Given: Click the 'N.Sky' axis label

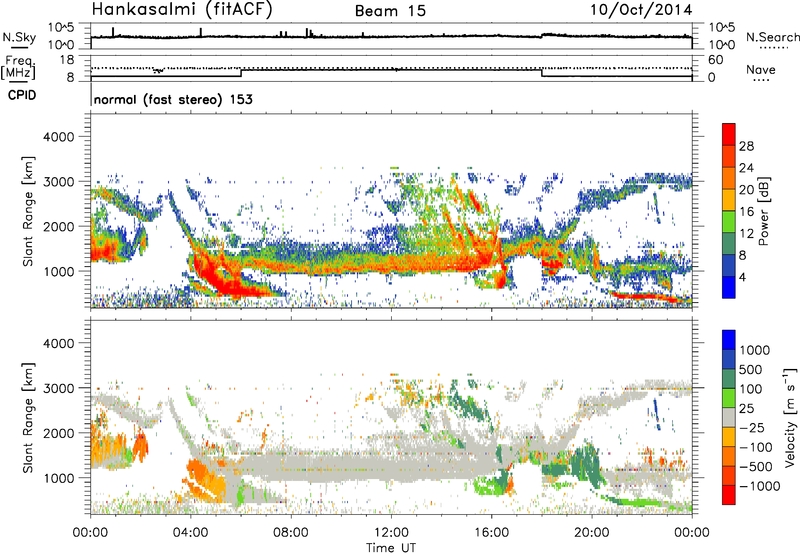Looking at the screenshot, I should pos(19,37).
